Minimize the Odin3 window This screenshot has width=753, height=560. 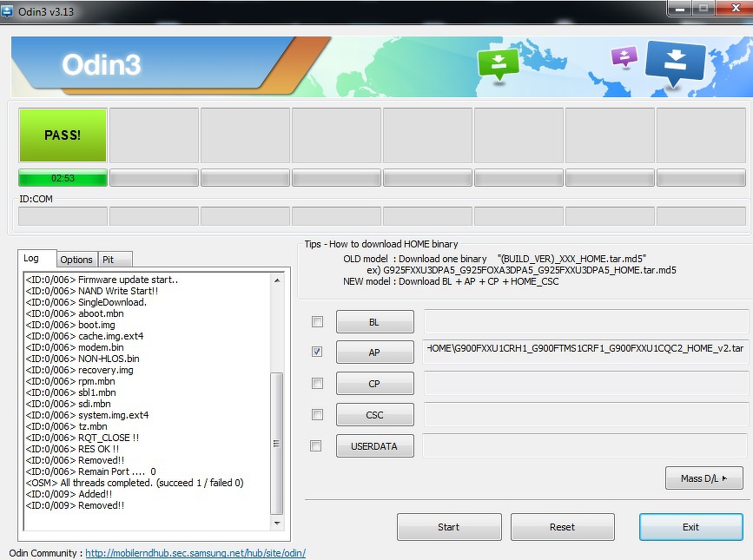679,9
